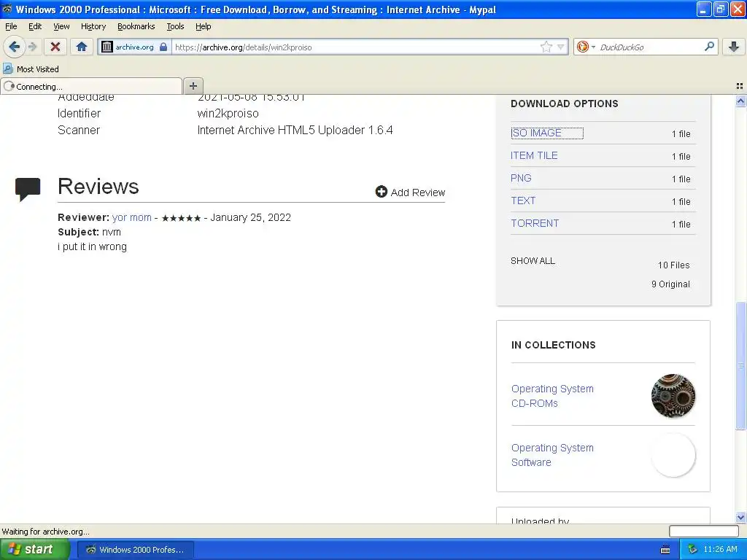The image size is (747, 560).
Task: Click the TEXT download link
Action: click(523, 201)
